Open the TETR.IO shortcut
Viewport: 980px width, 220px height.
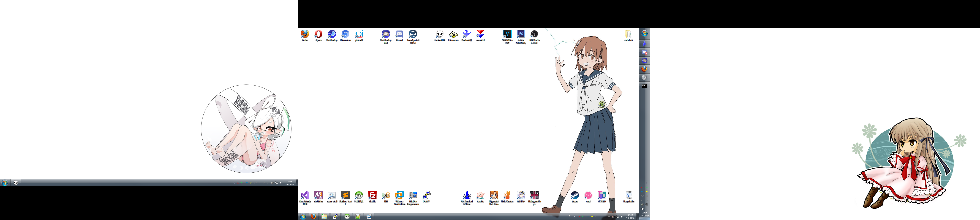(602, 197)
